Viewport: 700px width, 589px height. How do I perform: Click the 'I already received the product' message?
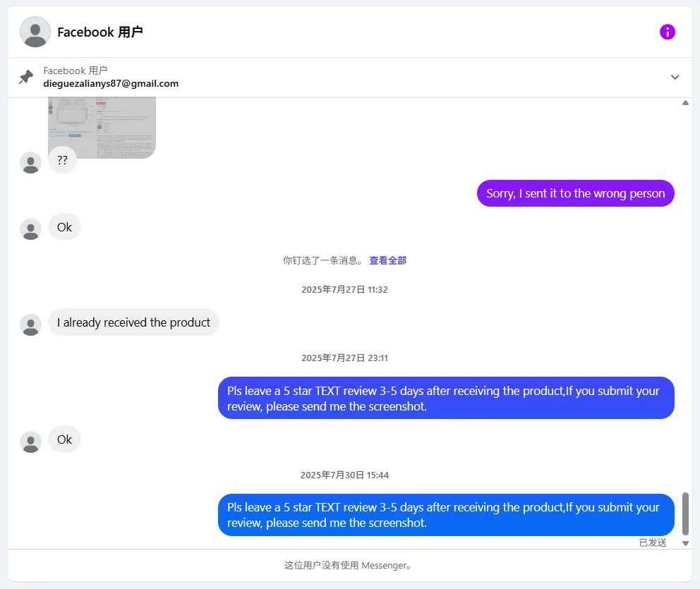[x=133, y=322]
